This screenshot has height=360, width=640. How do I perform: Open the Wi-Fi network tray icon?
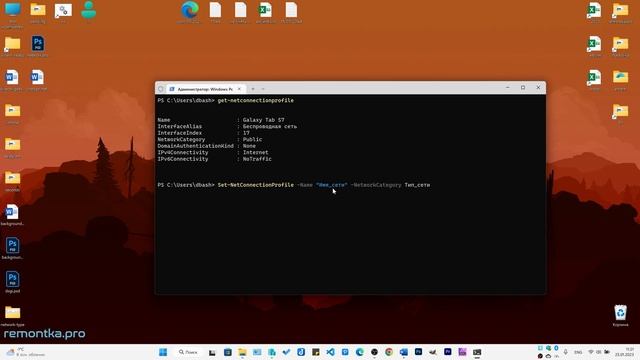[x=591, y=352]
